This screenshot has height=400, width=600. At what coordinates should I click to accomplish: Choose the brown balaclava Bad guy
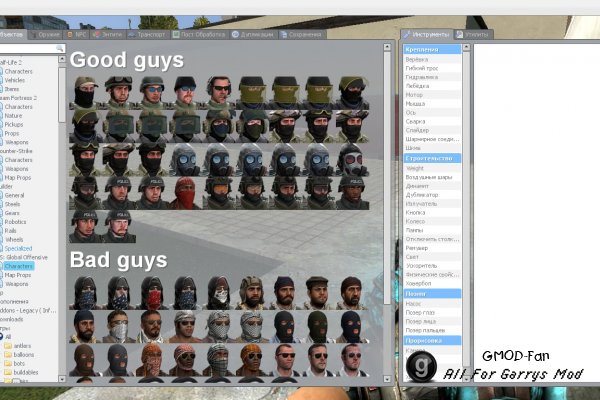point(86,359)
